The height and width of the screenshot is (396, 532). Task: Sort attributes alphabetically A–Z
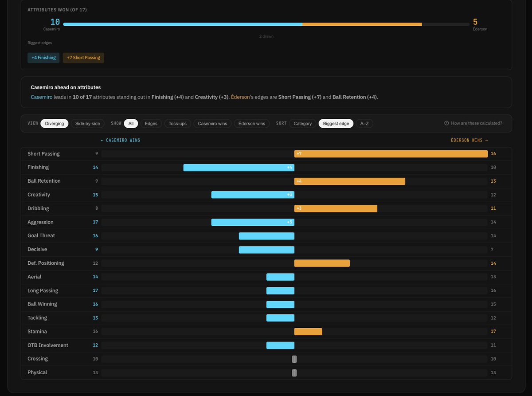(364, 123)
